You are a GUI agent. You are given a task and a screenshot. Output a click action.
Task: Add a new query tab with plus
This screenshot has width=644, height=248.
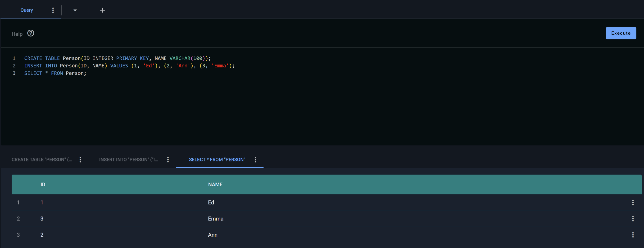point(103,10)
